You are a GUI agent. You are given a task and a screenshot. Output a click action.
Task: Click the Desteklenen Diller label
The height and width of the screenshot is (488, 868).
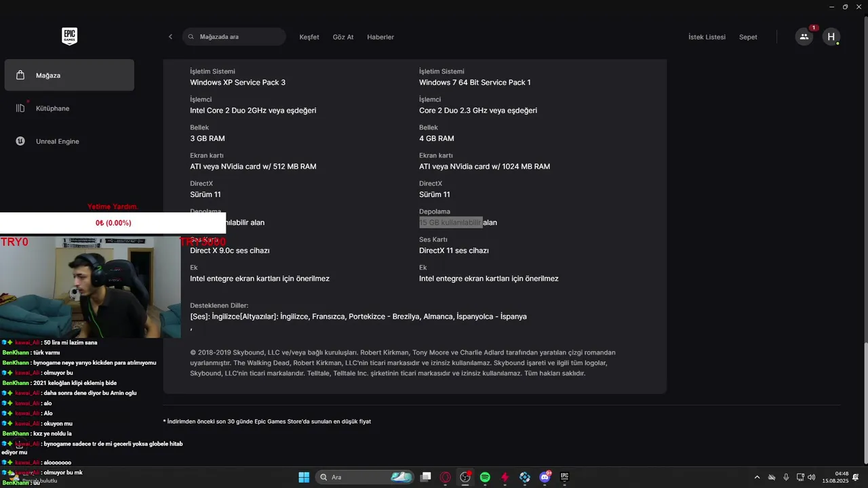(x=219, y=306)
